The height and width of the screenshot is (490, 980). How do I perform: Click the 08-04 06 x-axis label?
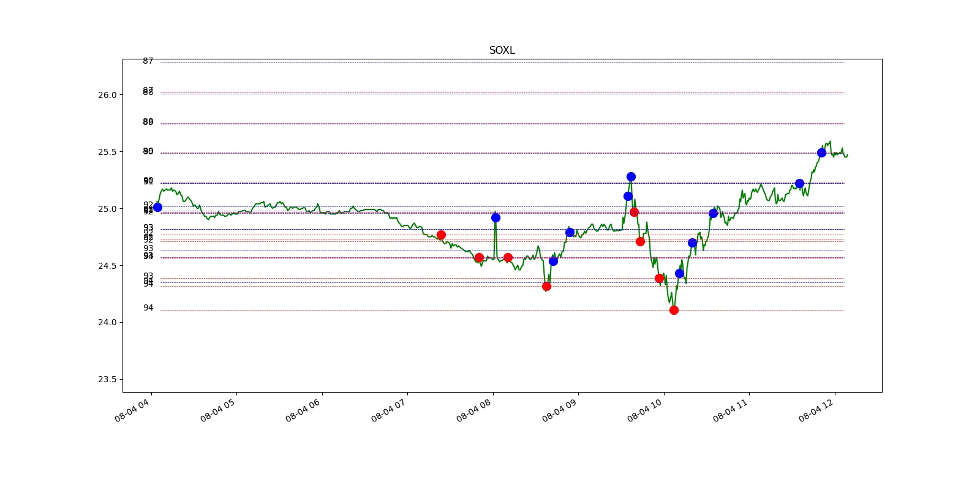point(304,409)
